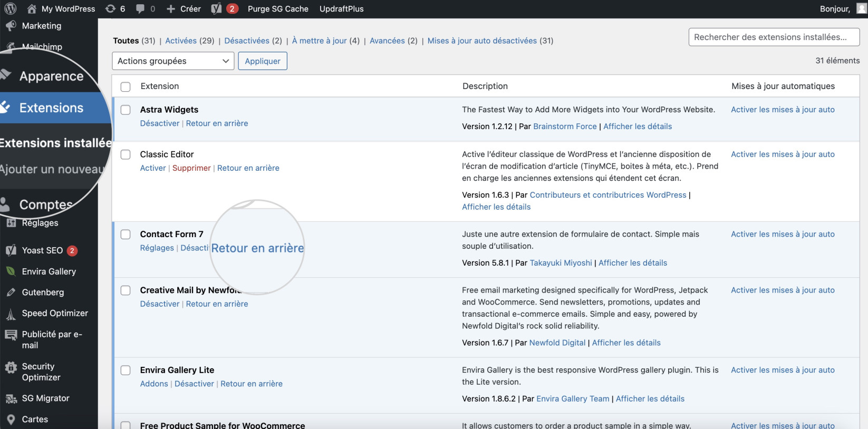The width and height of the screenshot is (868, 429).
Task: Click Réglages under Contact Form 7
Action: click(157, 248)
